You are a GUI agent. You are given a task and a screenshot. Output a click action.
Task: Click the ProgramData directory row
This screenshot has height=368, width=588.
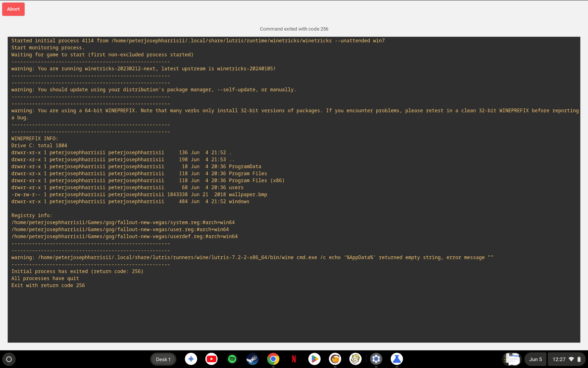[x=136, y=167]
